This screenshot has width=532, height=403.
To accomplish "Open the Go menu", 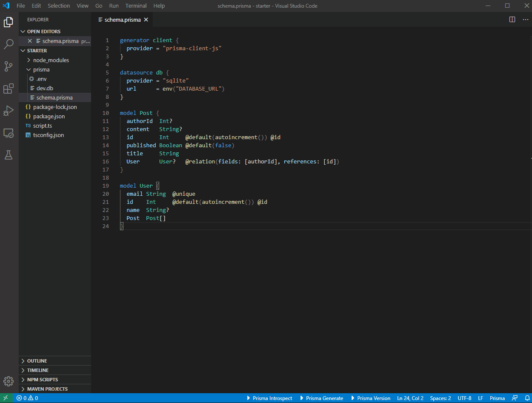I will click(99, 6).
